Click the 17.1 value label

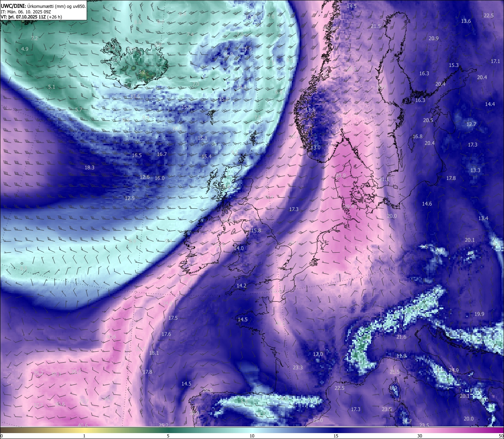[495, 61]
